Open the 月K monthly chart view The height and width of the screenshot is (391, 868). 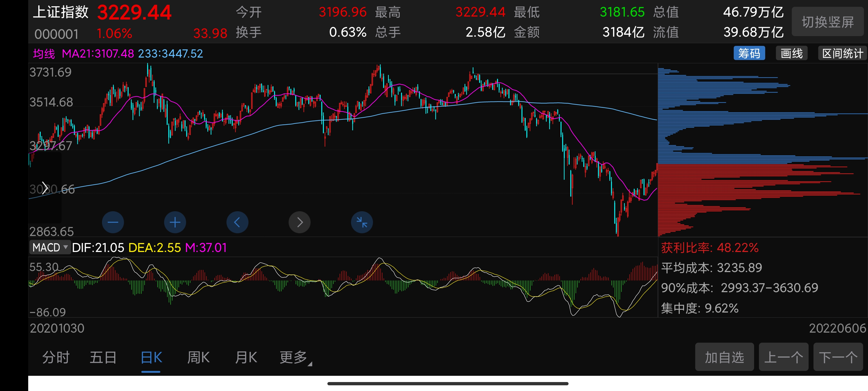click(x=246, y=357)
